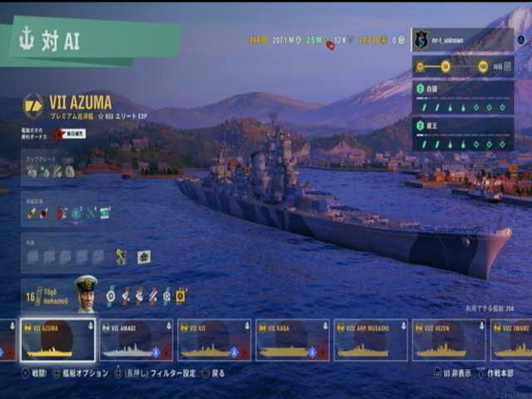Click the yellow commander skill icon
Viewport: 532px width, 399px height.
(181, 296)
